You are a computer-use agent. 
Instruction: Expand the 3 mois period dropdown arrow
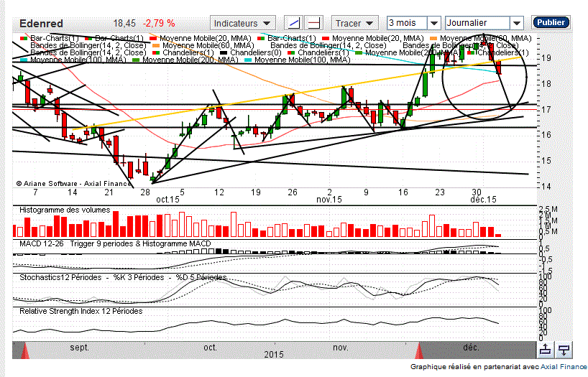pos(434,23)
